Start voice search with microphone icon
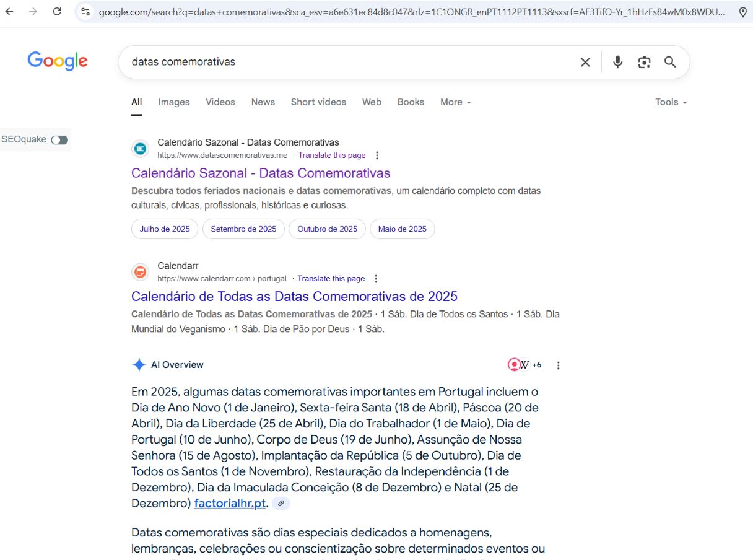 617,62
